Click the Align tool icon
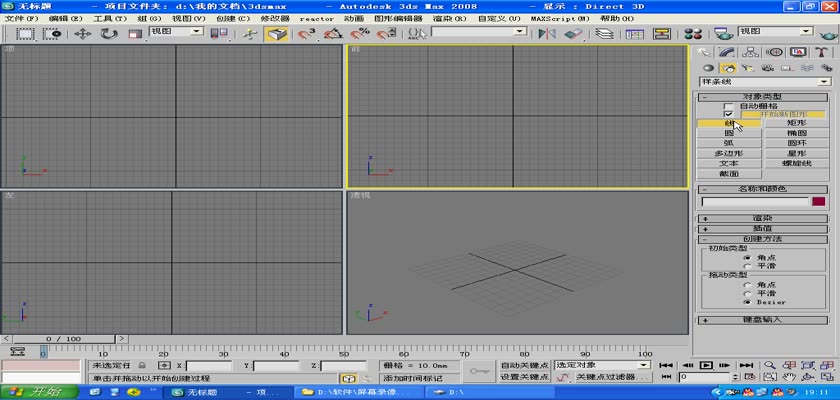840x400 pixels. tap(573, 34)
